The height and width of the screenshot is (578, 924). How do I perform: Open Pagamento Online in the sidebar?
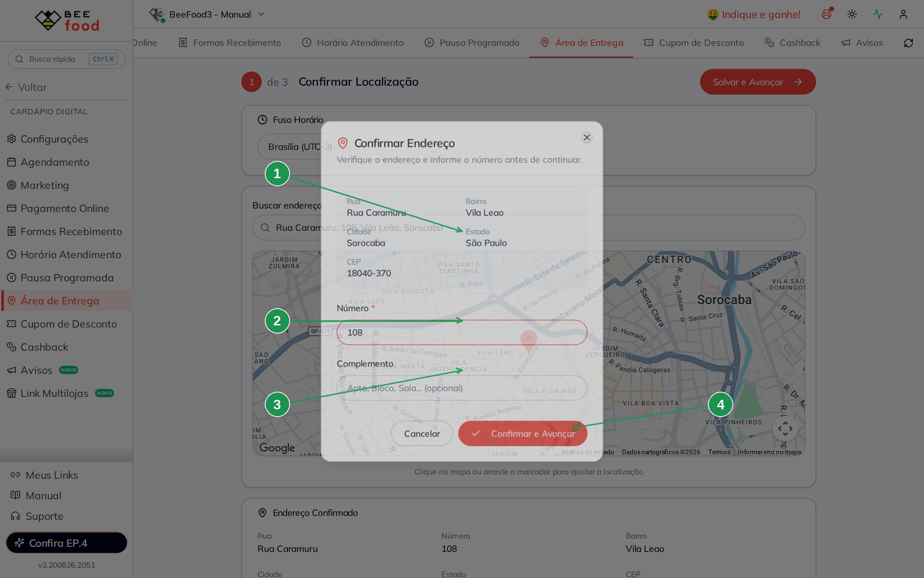pyautogui.click(x=66, y=209)
